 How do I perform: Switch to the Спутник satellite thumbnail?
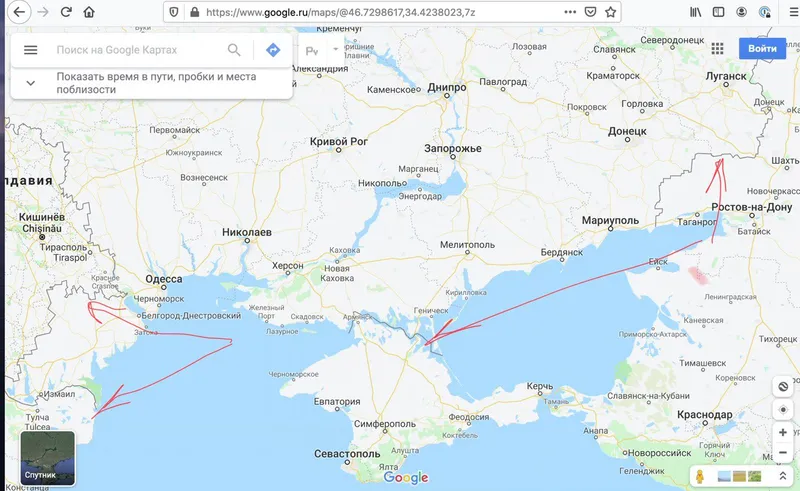pyautogui.click(x=47, y=458)
